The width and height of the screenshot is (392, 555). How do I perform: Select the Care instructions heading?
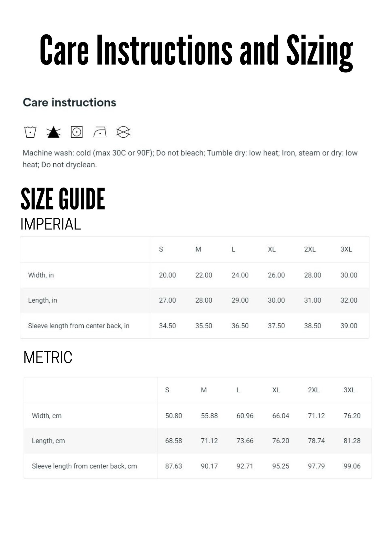69,102
